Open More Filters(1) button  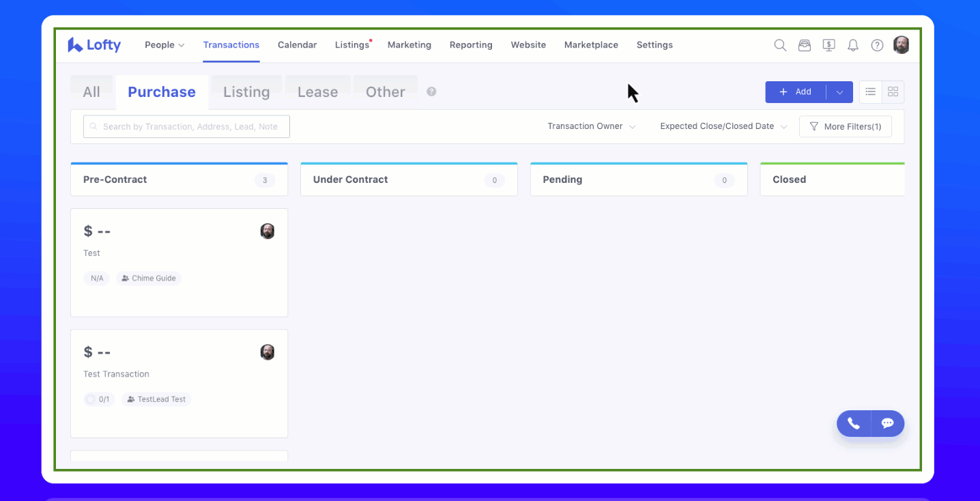click(845, 126)
